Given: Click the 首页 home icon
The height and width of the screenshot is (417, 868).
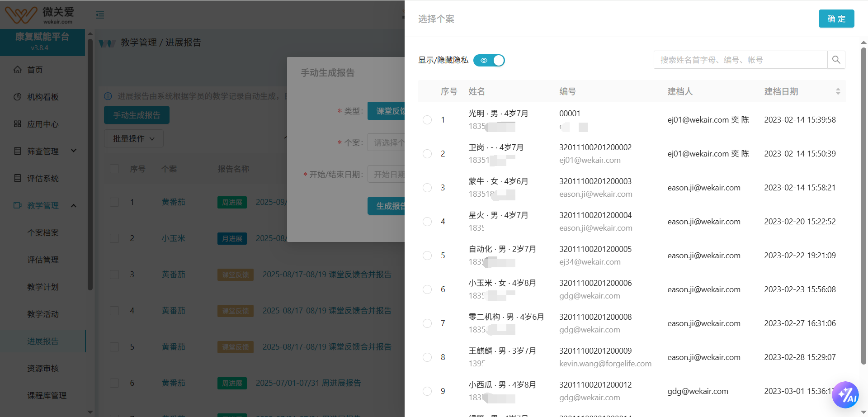Looking at the screenshot, I should [x=18, y=70].
